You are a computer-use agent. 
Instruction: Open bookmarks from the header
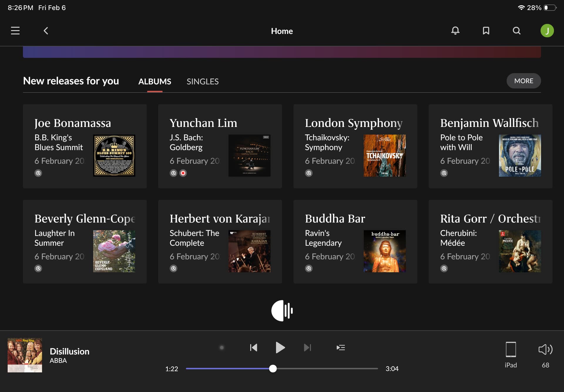(x=486, y=31)
